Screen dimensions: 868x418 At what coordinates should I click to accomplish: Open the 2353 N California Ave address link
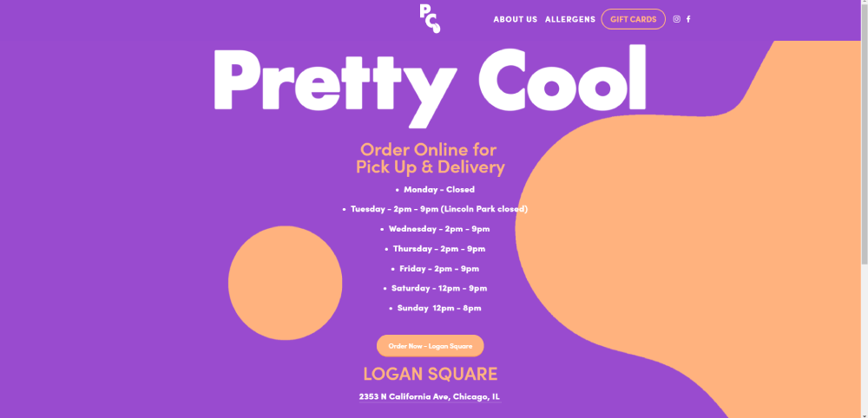(x=430, y=397)
